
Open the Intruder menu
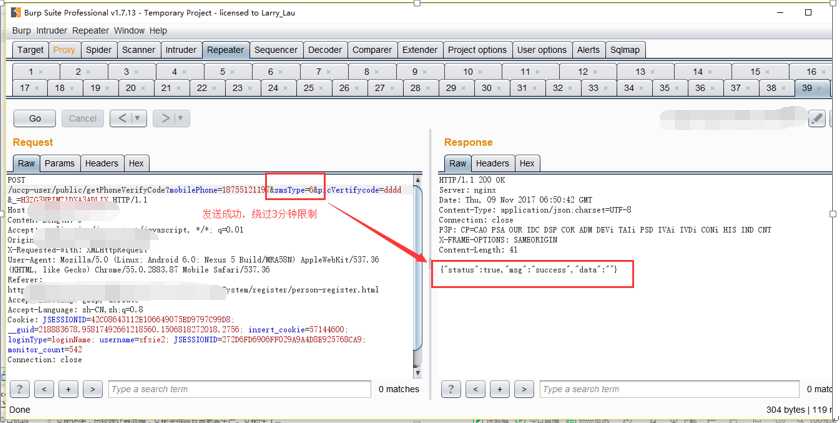click(51, 31)
